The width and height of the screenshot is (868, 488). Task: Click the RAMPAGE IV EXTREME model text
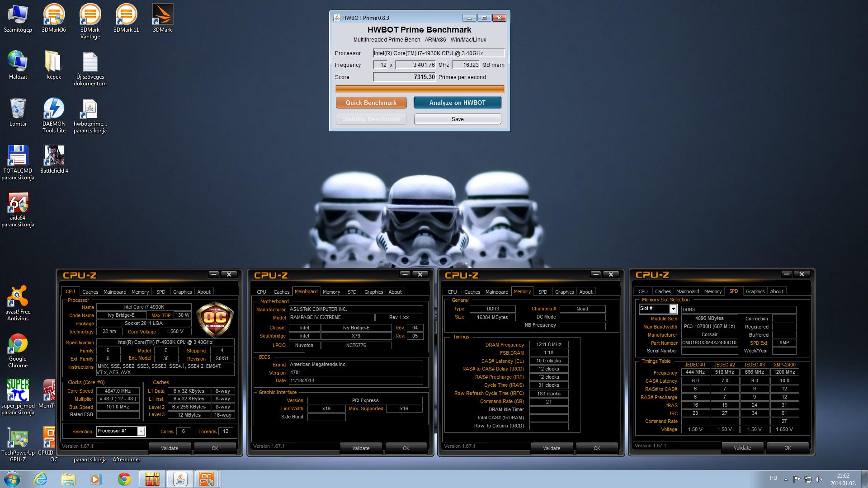pyautogui.click(x=332, y=317)
